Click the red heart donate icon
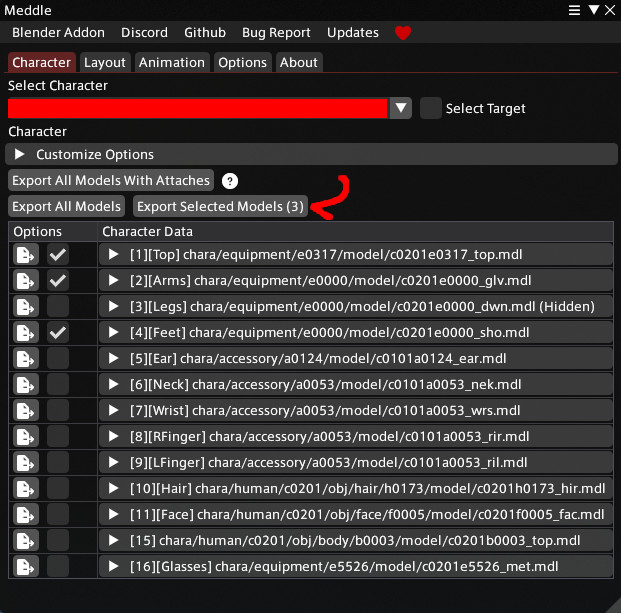621x613 pixels. (x=403, y=33)
